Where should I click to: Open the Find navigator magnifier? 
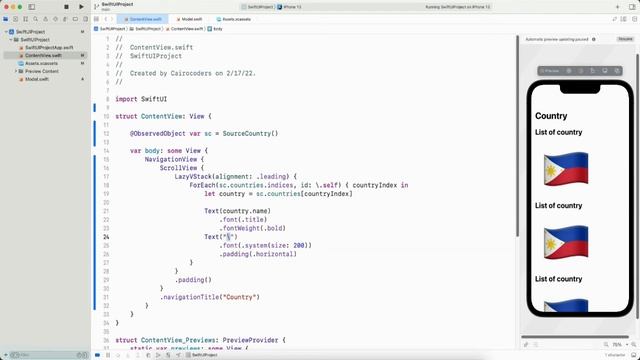pos(36,19)
